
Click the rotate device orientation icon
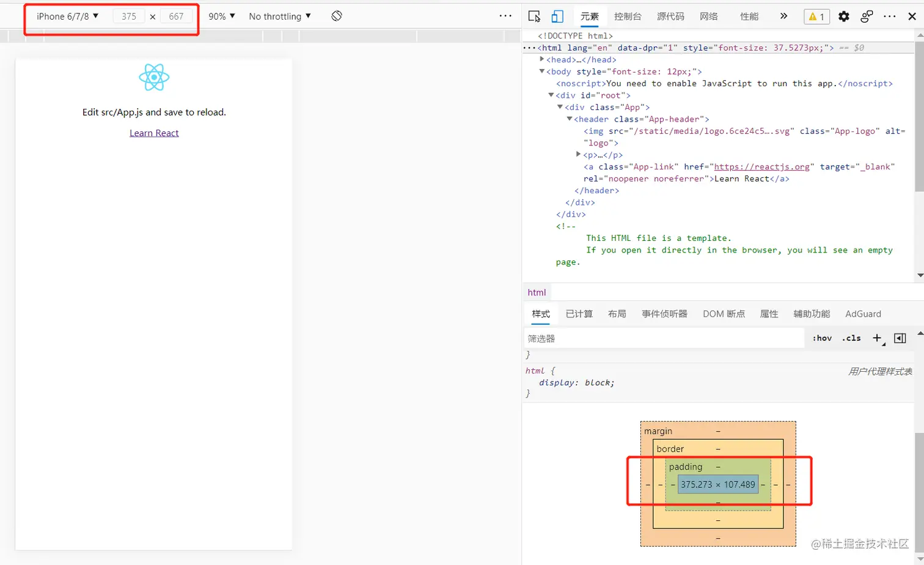click(x=337, y=16)
